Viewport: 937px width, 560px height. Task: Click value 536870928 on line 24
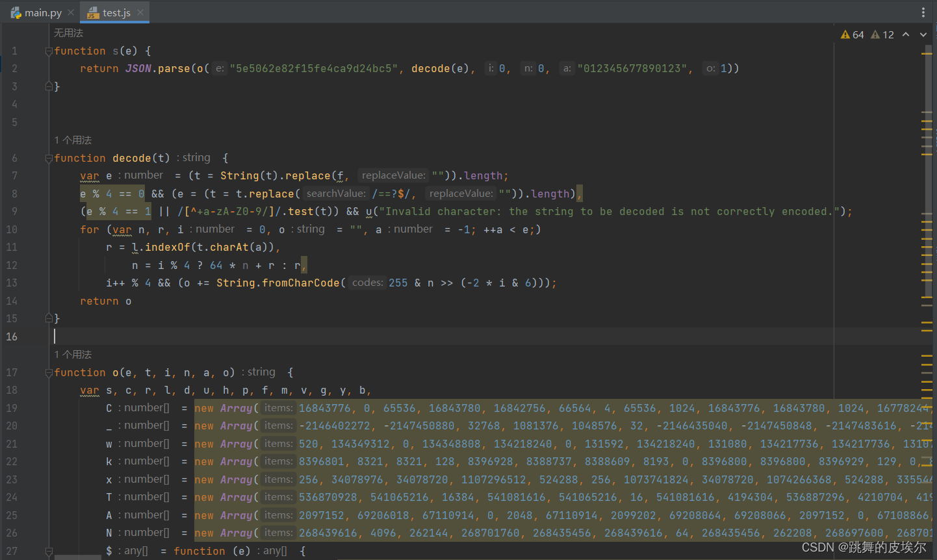pyautogui.click(x=327, y=497)
